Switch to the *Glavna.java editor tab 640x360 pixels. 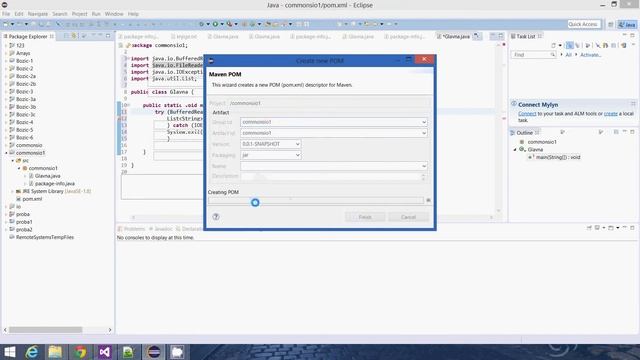[456, 36]
